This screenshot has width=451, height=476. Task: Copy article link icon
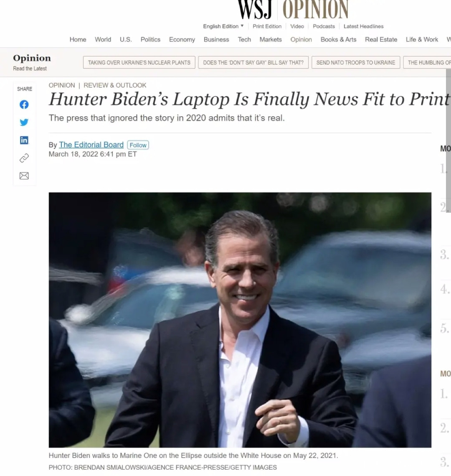(24, 158)
